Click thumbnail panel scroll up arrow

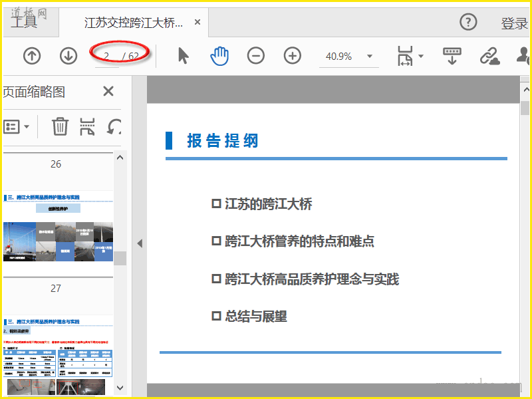click(120, 158)
